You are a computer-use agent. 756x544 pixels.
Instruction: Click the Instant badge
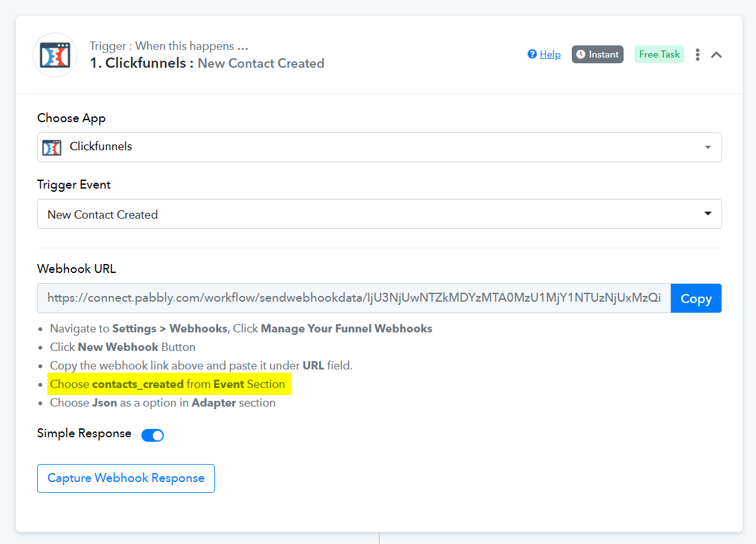[x=597, y=54]
